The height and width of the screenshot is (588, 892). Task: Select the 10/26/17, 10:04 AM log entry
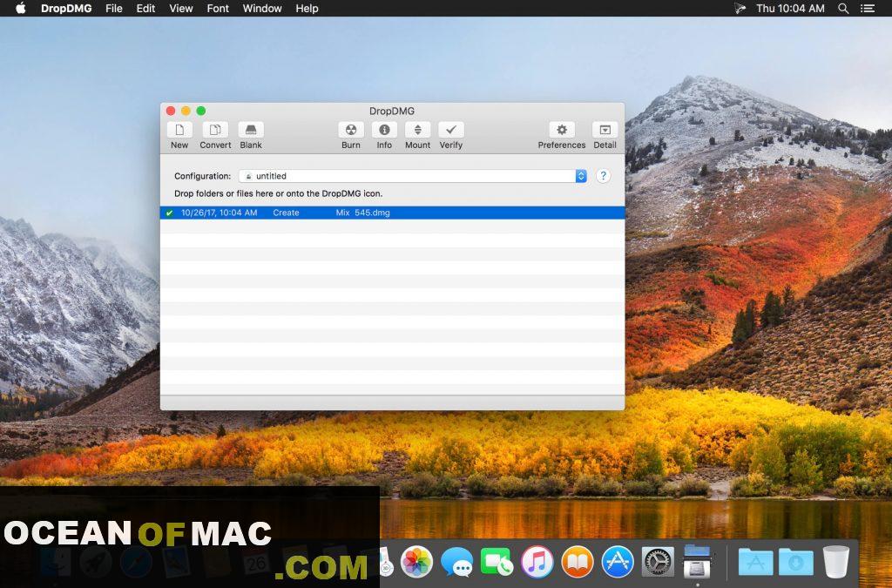coord(393,213)
